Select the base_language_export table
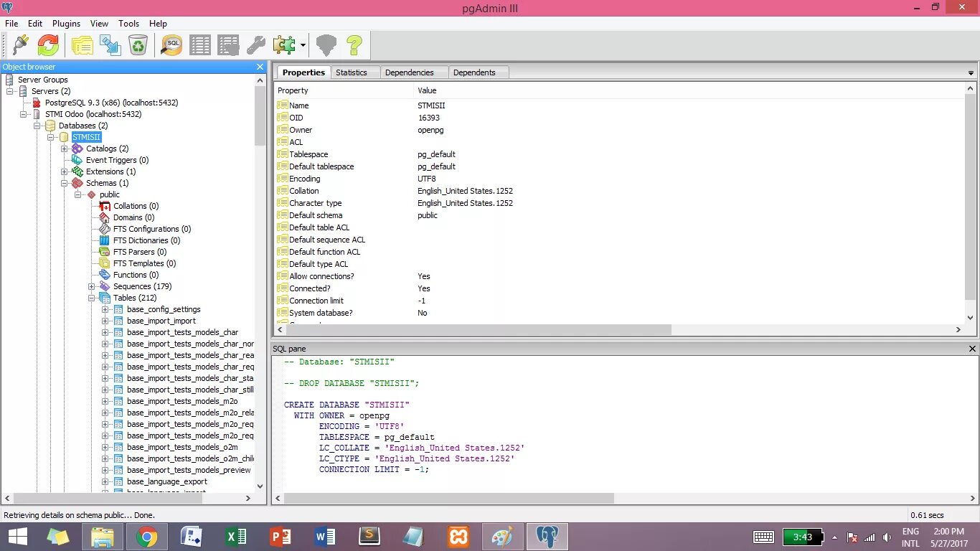980x551 pixels. pos(167,481)
